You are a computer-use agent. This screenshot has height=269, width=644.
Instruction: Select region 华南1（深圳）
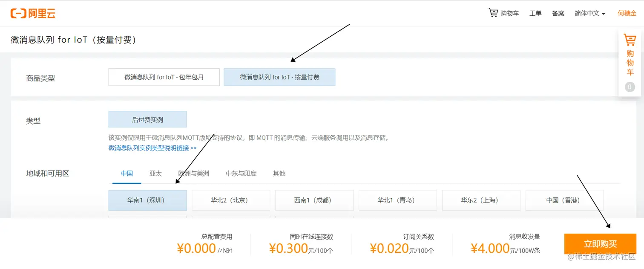pyautogui.click(x=147, y=200)
